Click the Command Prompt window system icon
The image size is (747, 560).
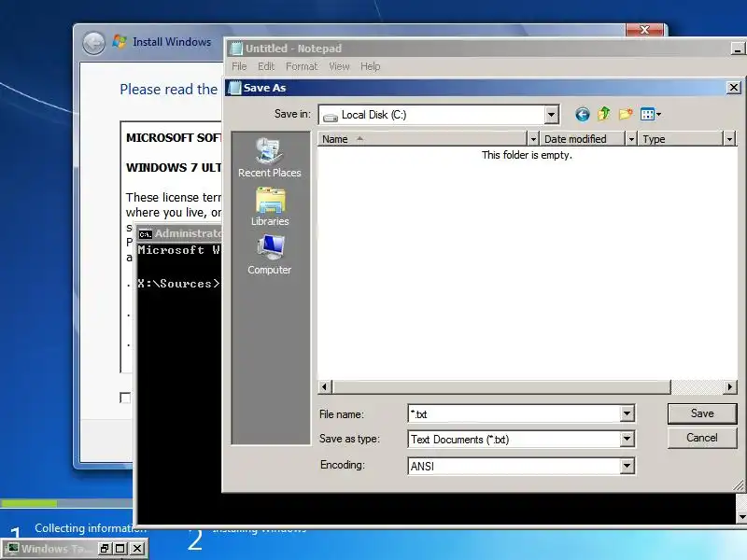pyautogui.click(x=145, y=234)
